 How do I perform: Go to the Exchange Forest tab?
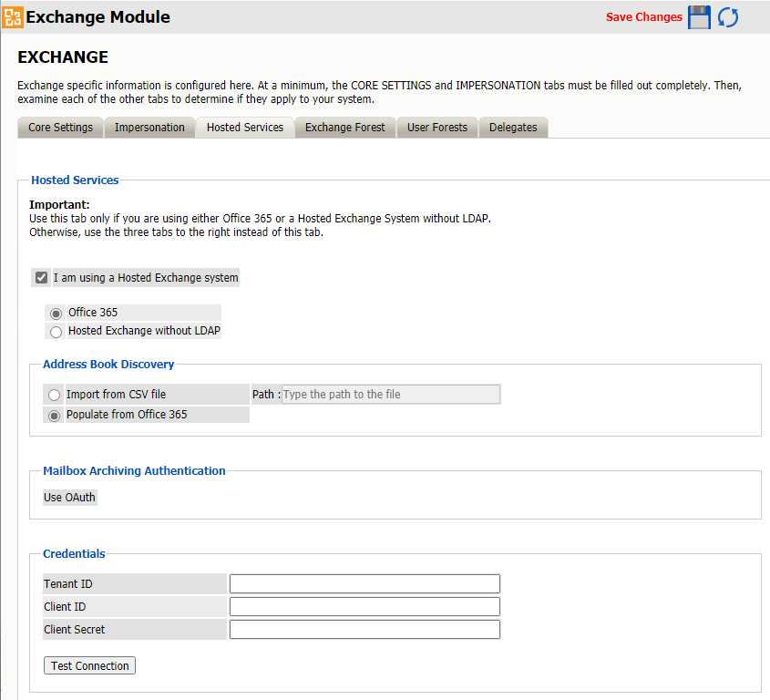[345, 128]
